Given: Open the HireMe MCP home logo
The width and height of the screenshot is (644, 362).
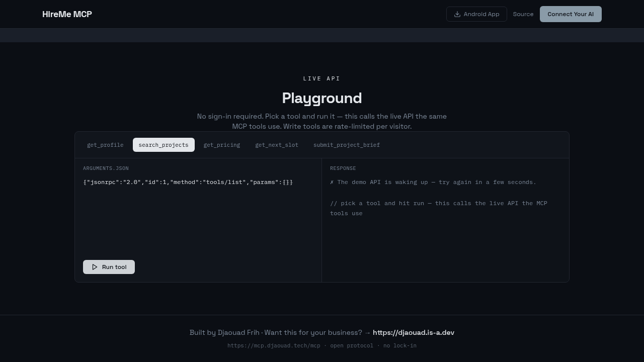Looking at the screenshot, I should [x=67, y=14].
